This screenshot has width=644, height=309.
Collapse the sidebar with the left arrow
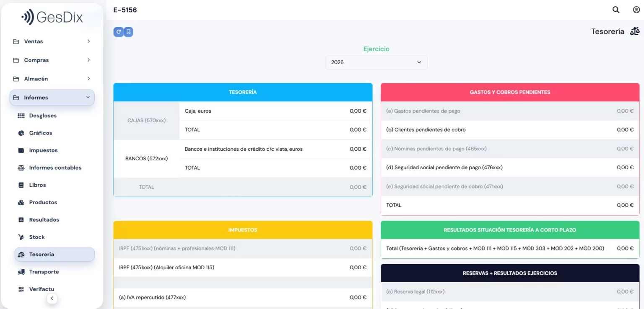[52, 299]
